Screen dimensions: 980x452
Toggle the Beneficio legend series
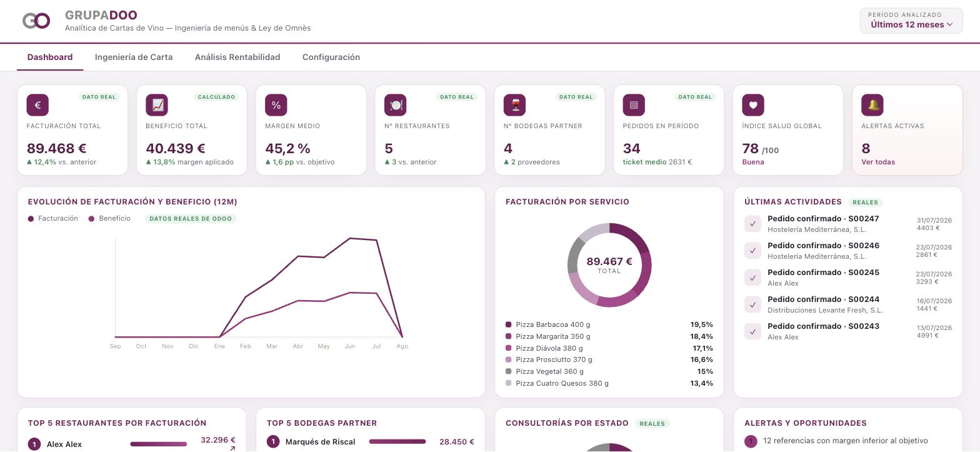pos(109,219)
